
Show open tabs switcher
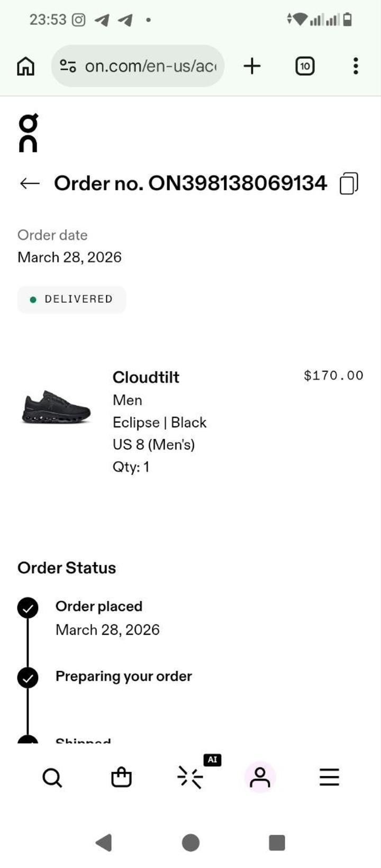(304, 66)
